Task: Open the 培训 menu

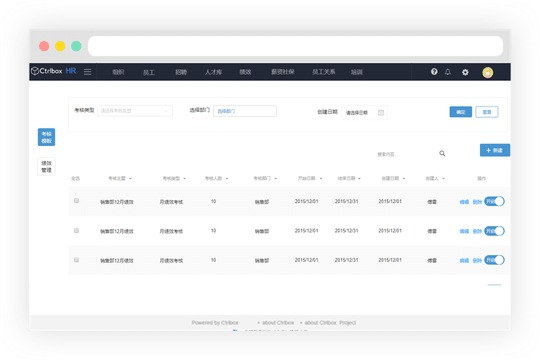Action: [x=356, y=72]
